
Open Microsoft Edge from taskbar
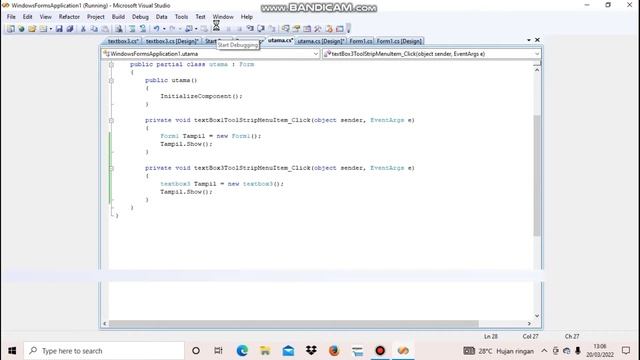(x=242, y=351)
